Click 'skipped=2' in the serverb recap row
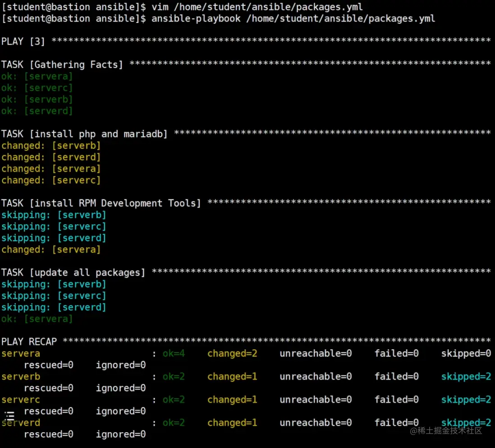The height and width of the screenshot is (448, 495). (x=466, y=377)
